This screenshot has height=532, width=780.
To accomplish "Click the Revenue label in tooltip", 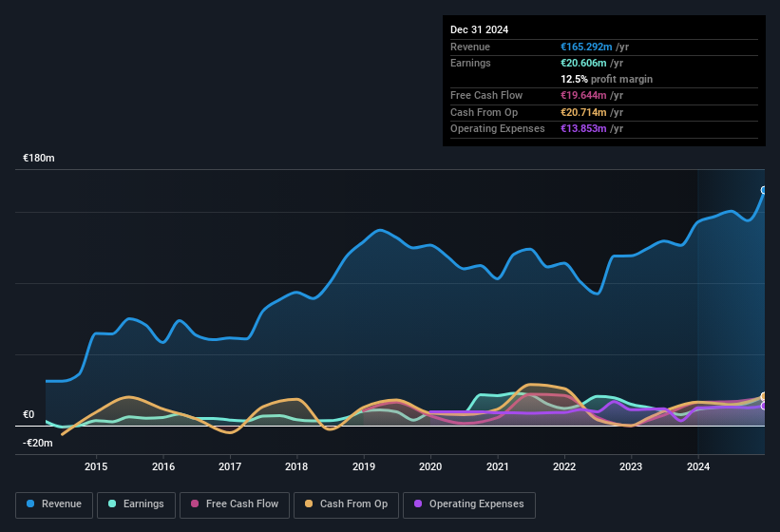I will tap(470, 47).
